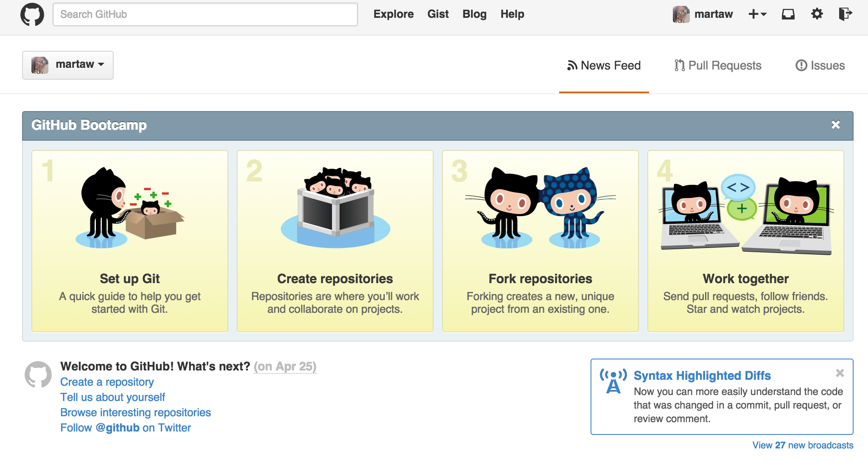Open the Set up Git card

pos(130,241)
